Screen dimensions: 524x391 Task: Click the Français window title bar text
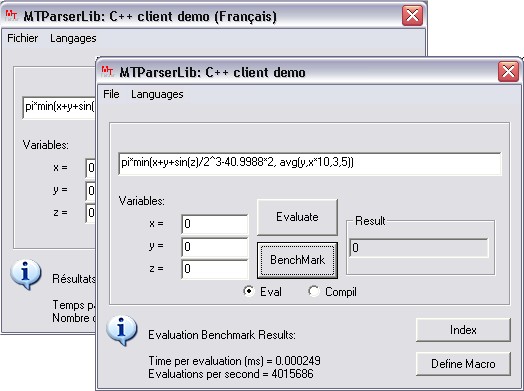(x=150, y=16)
